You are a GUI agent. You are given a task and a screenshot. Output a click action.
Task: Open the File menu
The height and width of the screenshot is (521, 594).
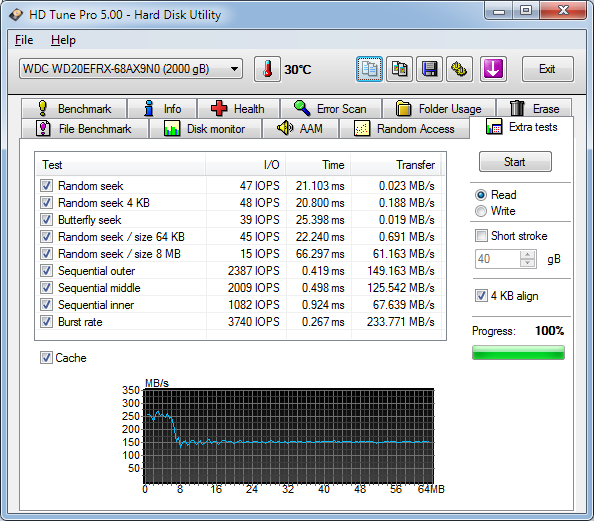(24, 40)
